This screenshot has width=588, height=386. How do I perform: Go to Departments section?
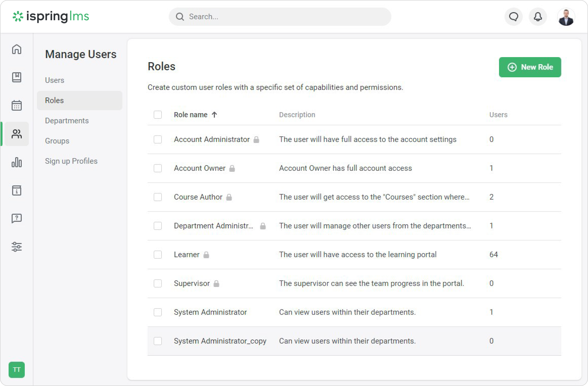(67, 121)
